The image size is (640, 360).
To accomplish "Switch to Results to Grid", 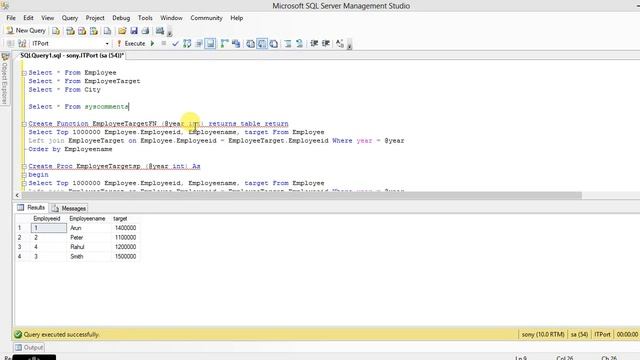I will tap(262, 43).
